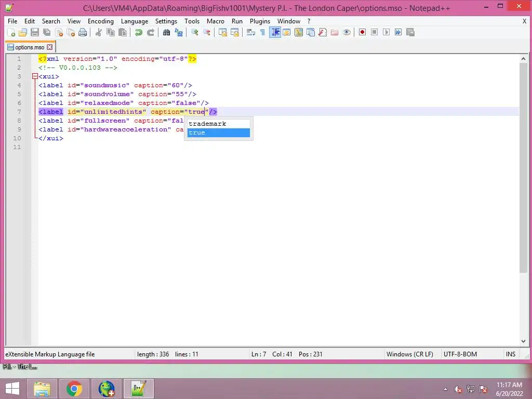Close the options.mso tab with its red X

pyautogui.click(x=49, y=47)
